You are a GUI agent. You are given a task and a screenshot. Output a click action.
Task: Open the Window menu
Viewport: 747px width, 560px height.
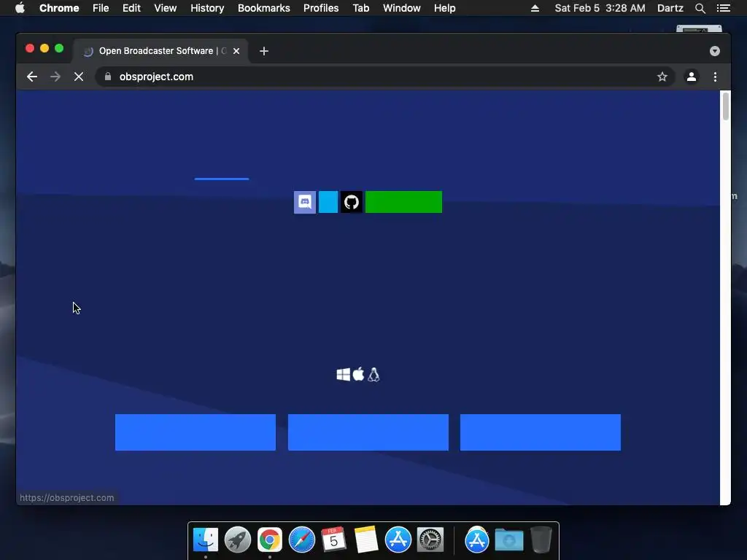pyautogui.click(x=402, y=8)
